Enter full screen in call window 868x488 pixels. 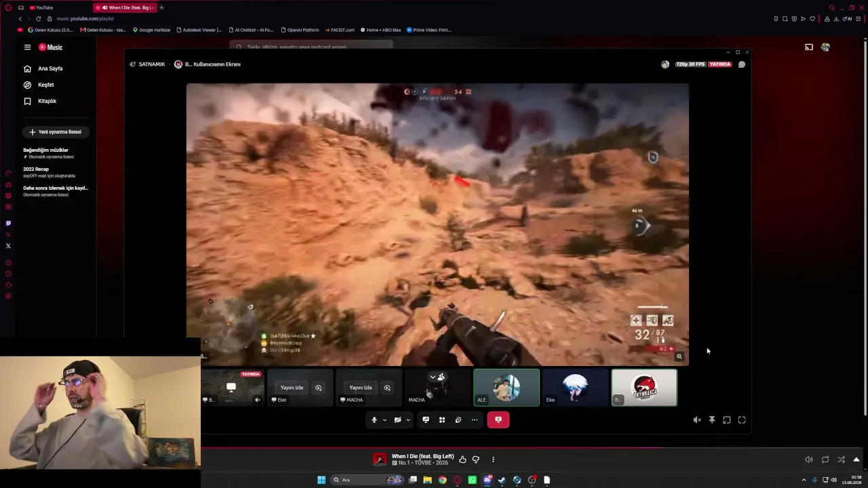pos(742,420)
